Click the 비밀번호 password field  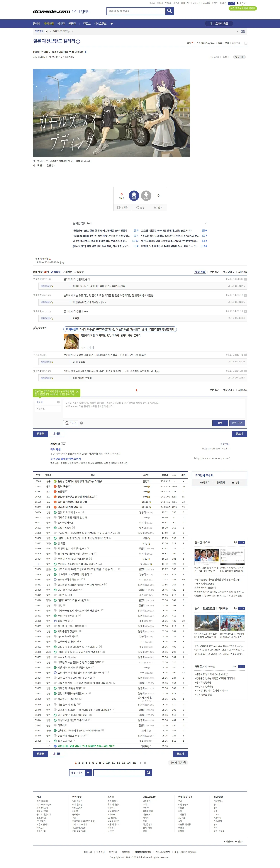click(48, 409)
